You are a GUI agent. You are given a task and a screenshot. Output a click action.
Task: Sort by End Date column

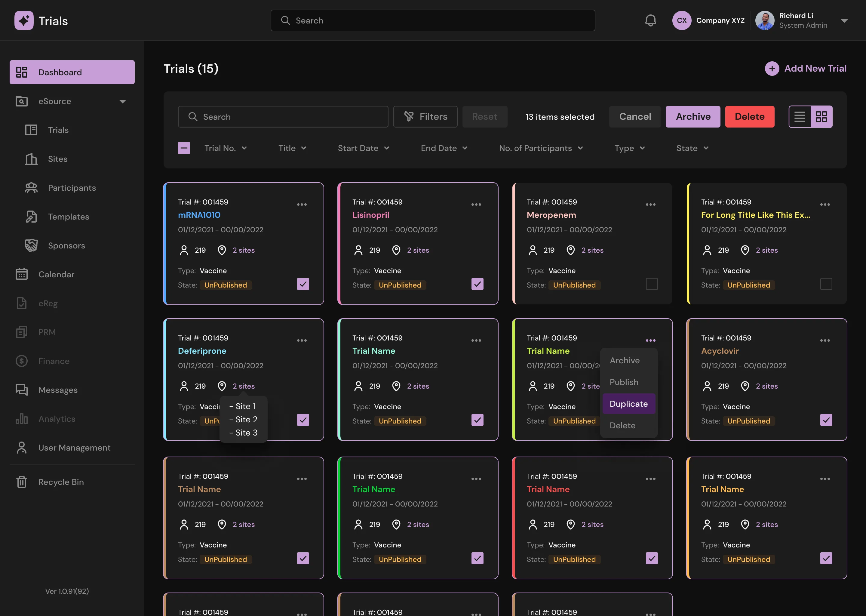click(x=444, y=148)
